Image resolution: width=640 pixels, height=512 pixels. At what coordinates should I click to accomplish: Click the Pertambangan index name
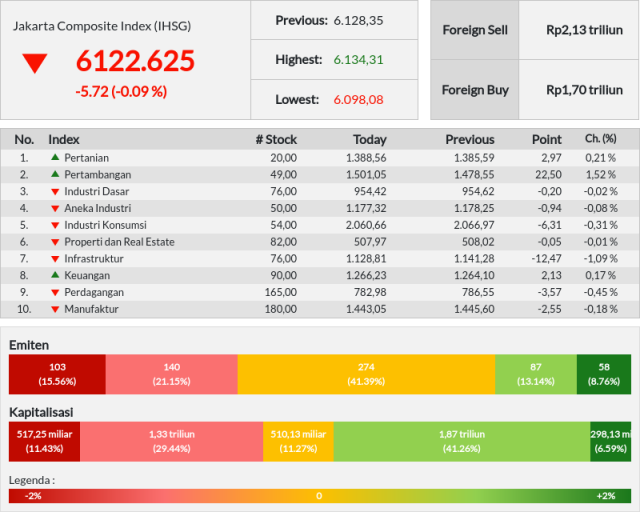tap(98, 175)
